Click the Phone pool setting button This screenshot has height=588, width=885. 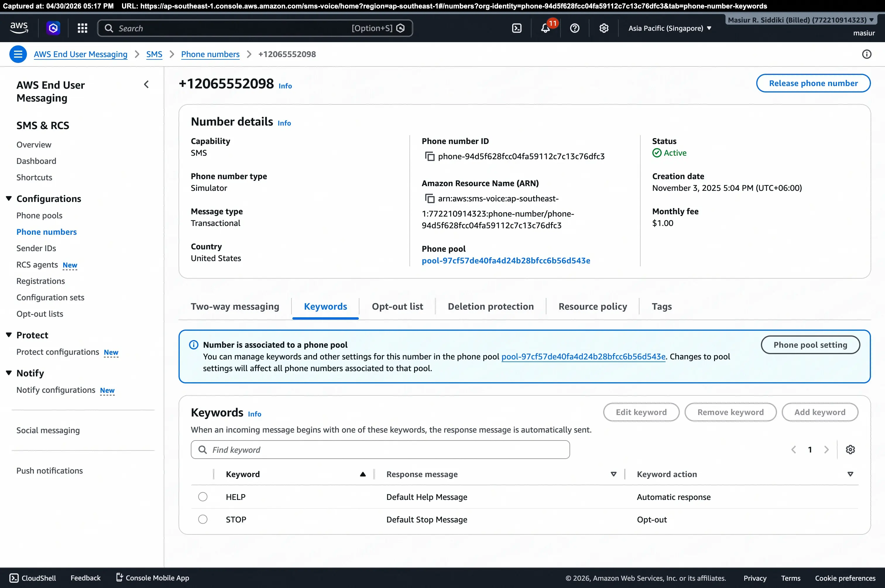810,344
